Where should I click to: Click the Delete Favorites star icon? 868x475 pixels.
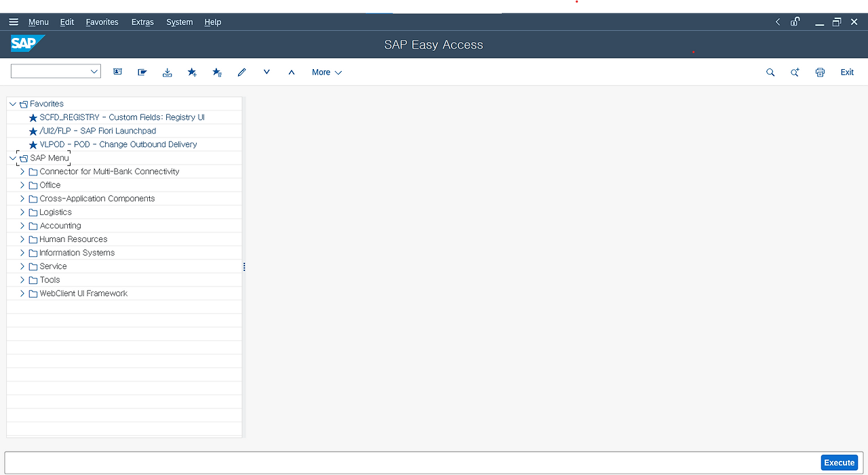pos(217,72)
